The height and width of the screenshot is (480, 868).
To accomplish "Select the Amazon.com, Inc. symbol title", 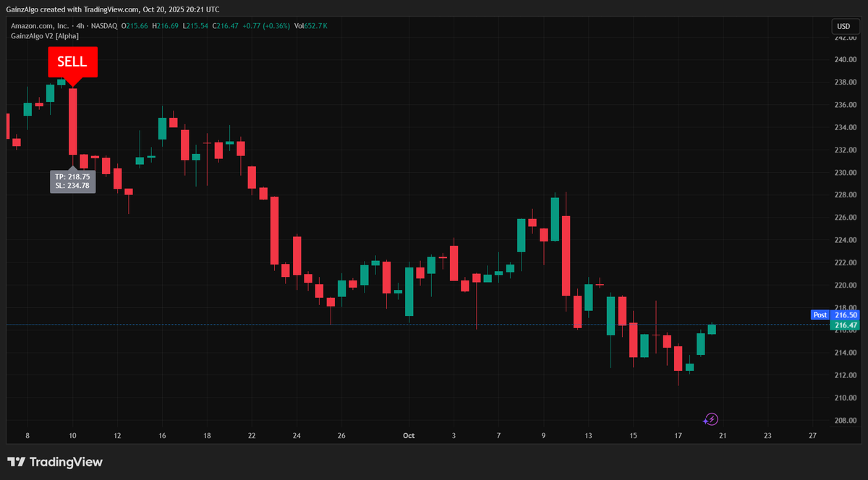I will coord(40,26).
